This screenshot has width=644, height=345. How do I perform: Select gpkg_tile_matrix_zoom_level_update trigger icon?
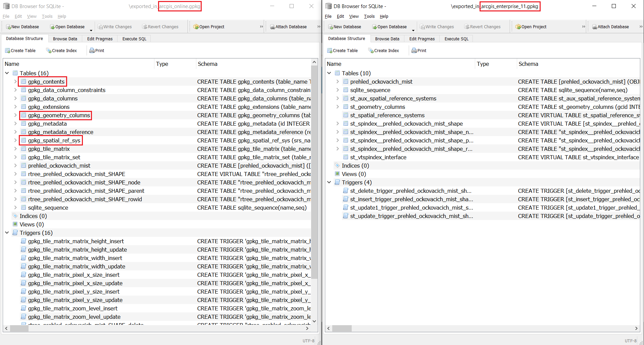(23, 316)
